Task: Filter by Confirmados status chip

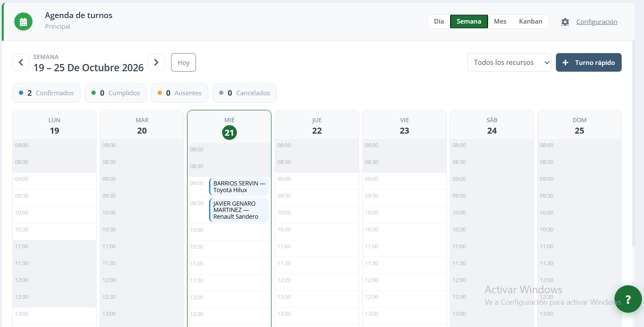Action: 46,93
